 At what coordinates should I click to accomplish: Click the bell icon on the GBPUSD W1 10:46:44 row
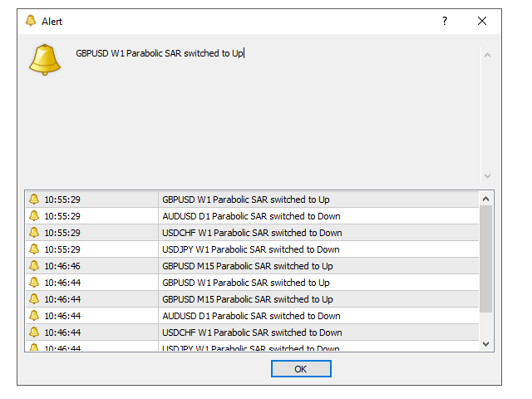tap(34, 283)
